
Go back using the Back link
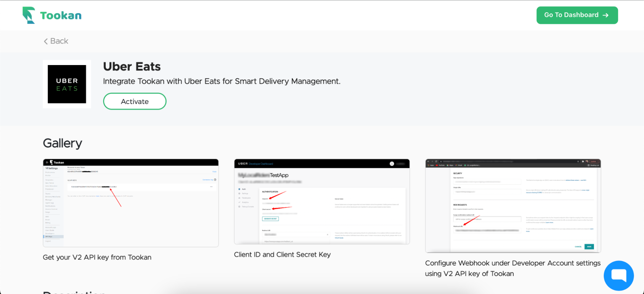56,41
